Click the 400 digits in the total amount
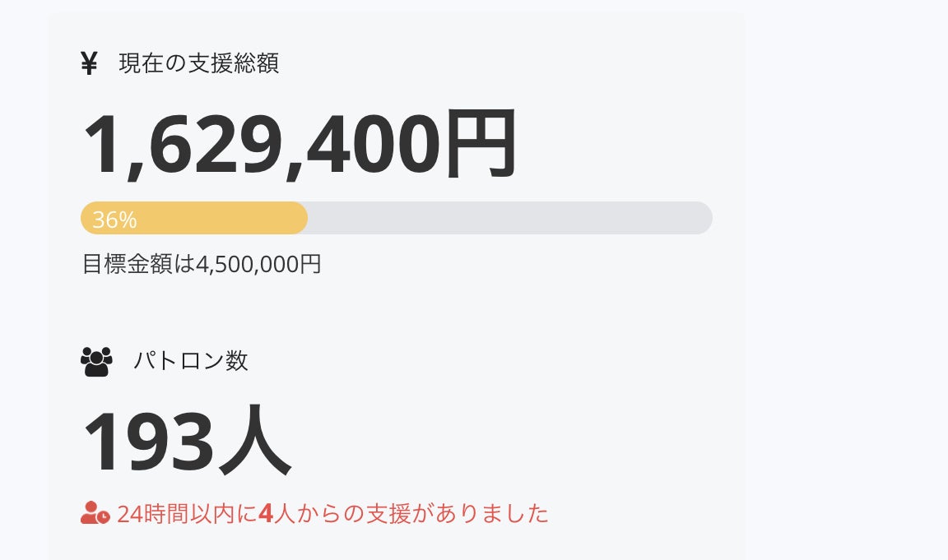The width and height of the screenshot is (948, 560). [x=384, y=145]
